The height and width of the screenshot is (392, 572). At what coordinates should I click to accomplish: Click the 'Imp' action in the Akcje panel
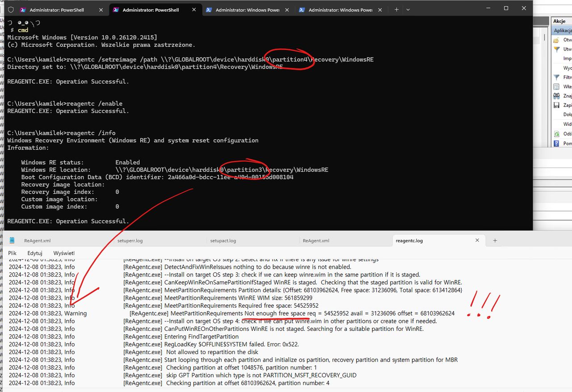[567, 58]
